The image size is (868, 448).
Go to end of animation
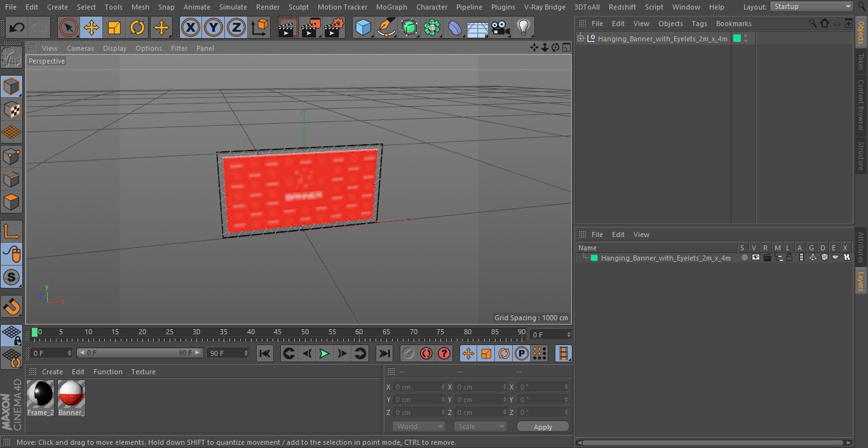[x=384, y=353]
